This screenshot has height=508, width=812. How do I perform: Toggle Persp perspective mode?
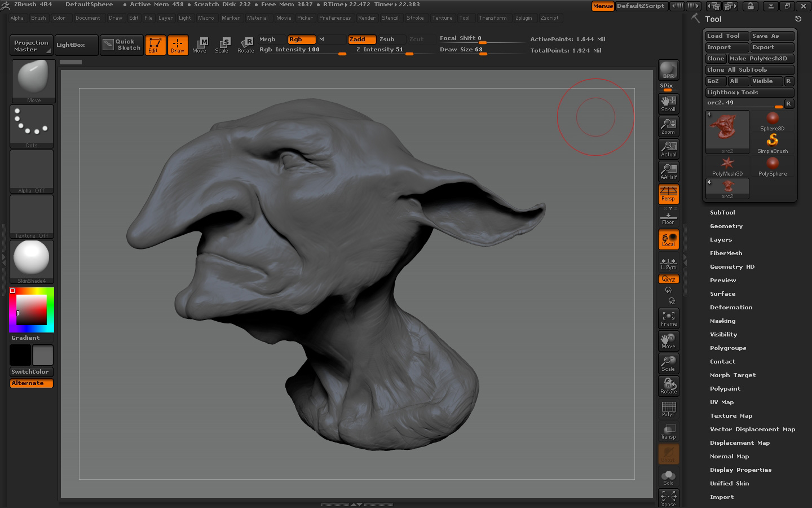tap(668, 194)
